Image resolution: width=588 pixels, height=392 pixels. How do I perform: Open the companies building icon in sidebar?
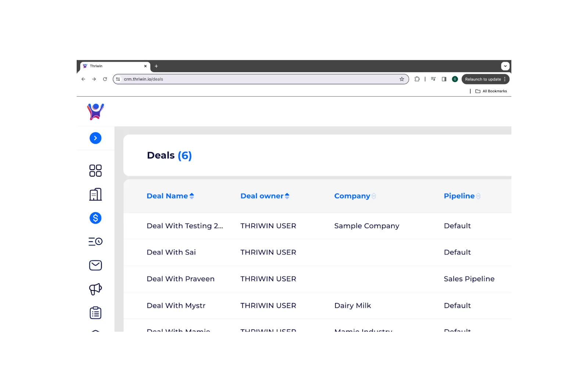pyautogui.click(x=96, y=194)
